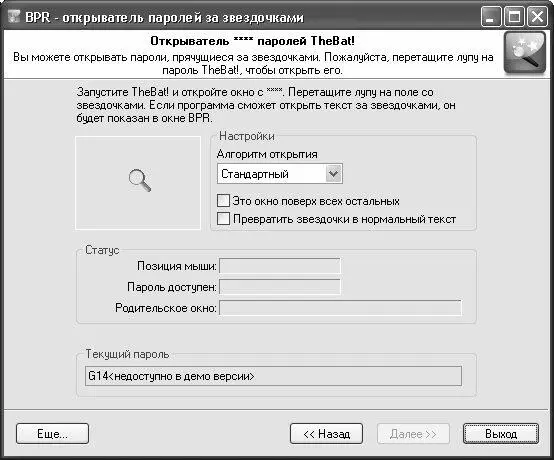The image size is (554, 460).
Task: Click the "Пароль доступен" field
Action: coord(280,287)
